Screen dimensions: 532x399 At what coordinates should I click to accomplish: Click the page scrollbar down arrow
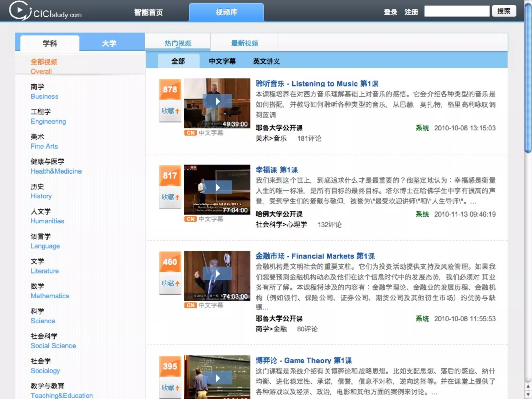pos(528,395)
